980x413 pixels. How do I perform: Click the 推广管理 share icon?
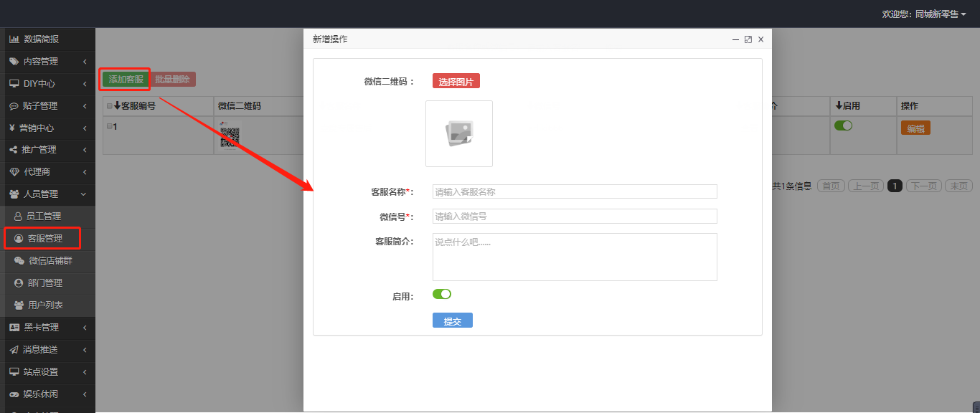[x=14, y=150]
